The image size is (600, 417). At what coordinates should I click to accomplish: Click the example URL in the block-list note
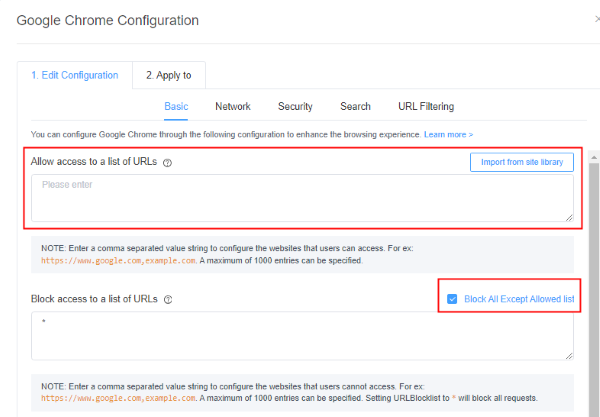coord(119,398)
